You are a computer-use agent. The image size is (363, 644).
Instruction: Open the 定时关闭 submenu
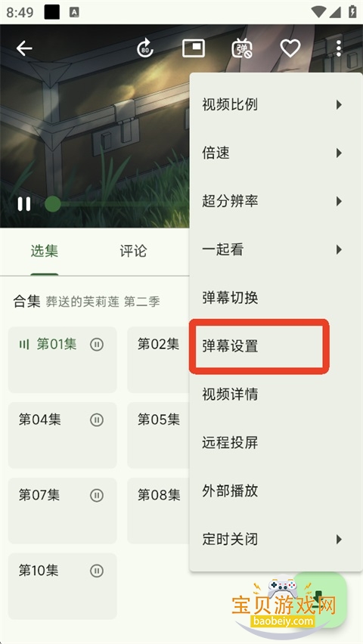(276, 539)
